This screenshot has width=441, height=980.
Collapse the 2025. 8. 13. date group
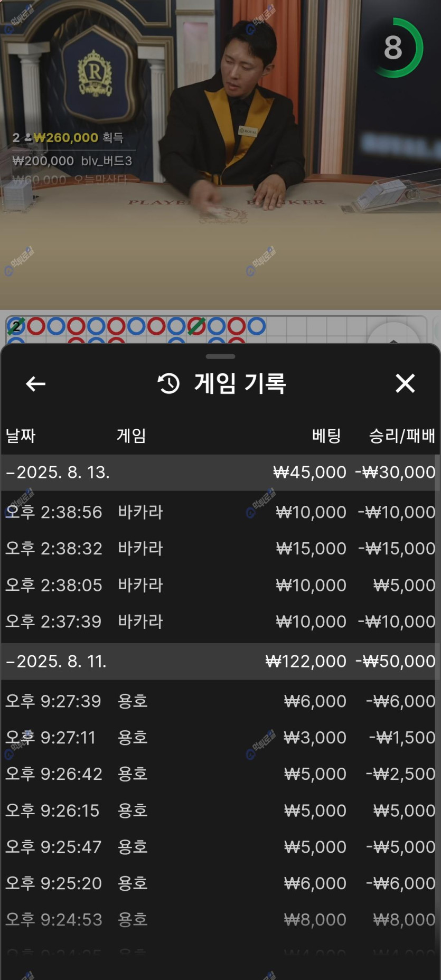220,472
